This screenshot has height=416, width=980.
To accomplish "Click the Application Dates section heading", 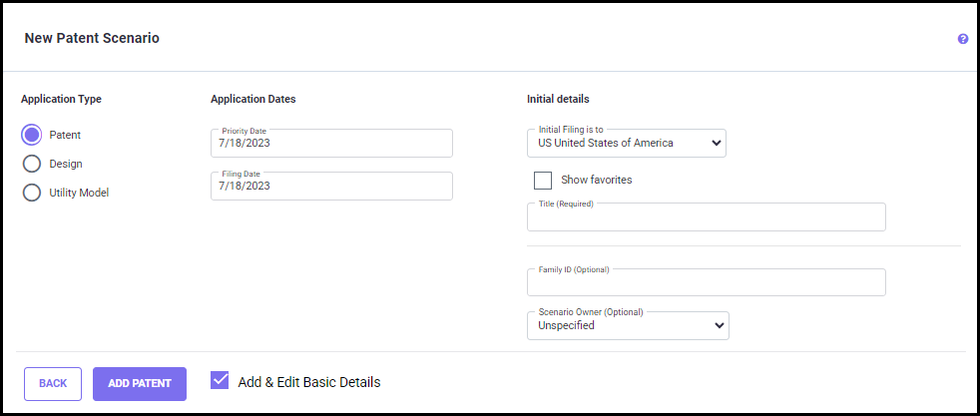I will pyautogui.click(x=252, y=99).
